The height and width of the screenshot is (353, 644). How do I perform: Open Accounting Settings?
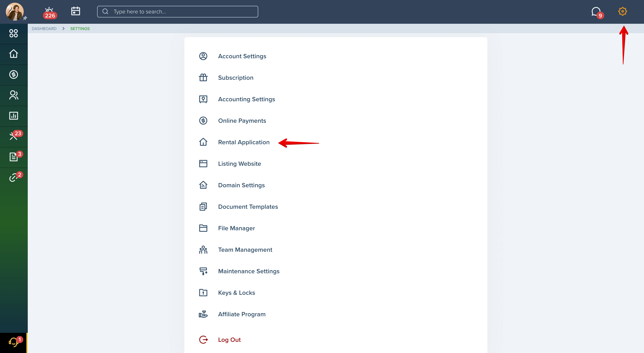[246, 99]
